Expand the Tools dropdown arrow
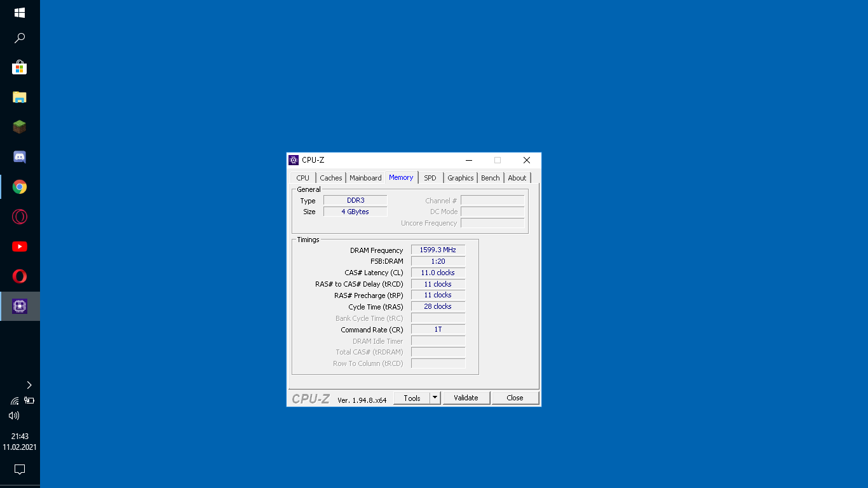The height and width of the screenshot is (488, 868). [435, 398]
